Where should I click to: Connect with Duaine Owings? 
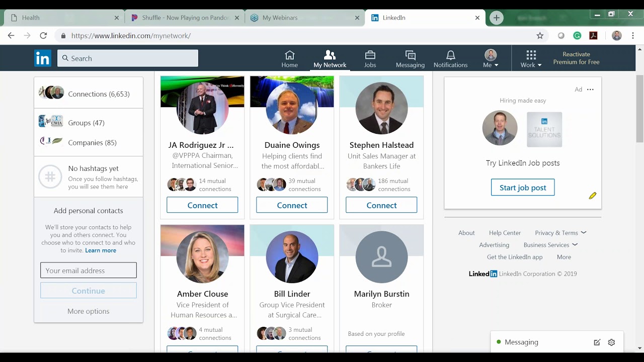click(292, 205)
